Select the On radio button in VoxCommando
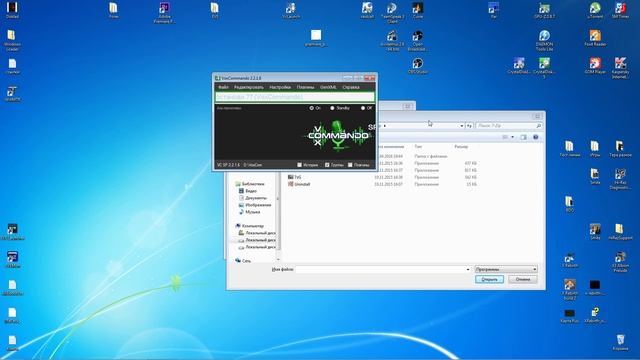 [312, 108]
